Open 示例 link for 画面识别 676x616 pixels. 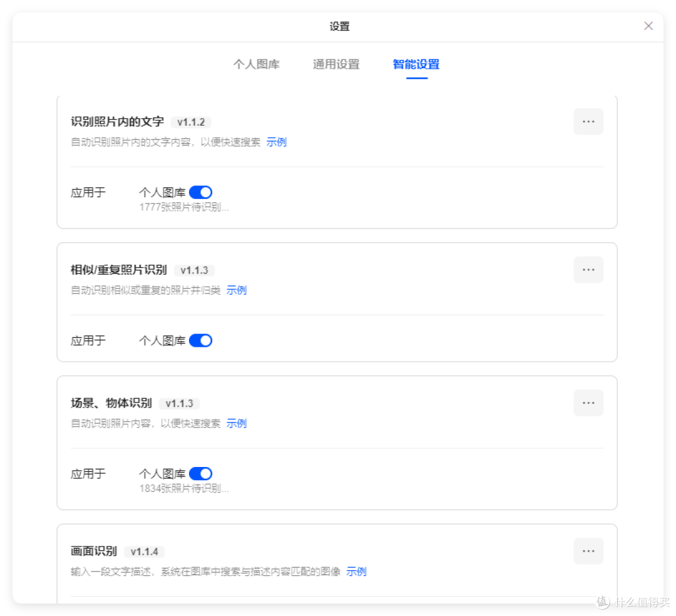point(356,572)
